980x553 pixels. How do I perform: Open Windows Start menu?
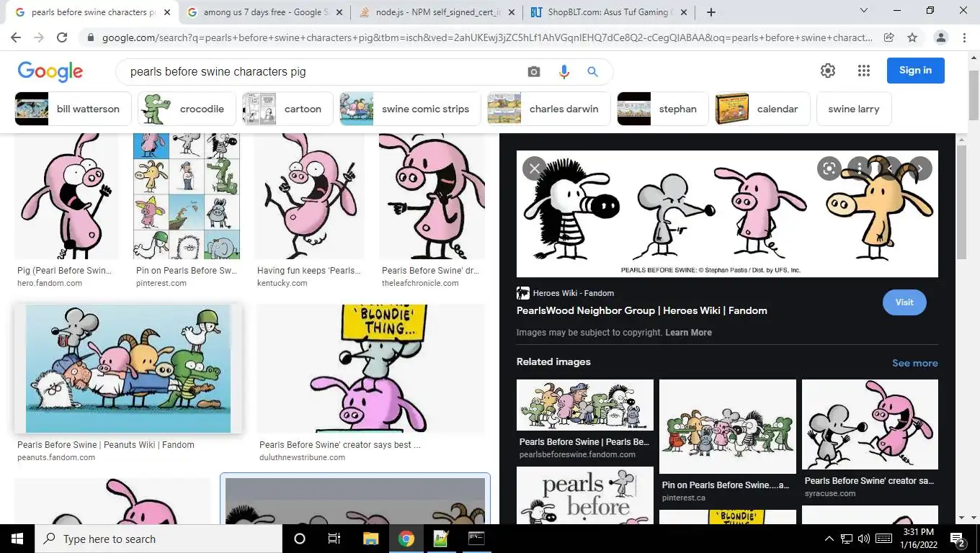pyautogui.click(x=17, y=539)
